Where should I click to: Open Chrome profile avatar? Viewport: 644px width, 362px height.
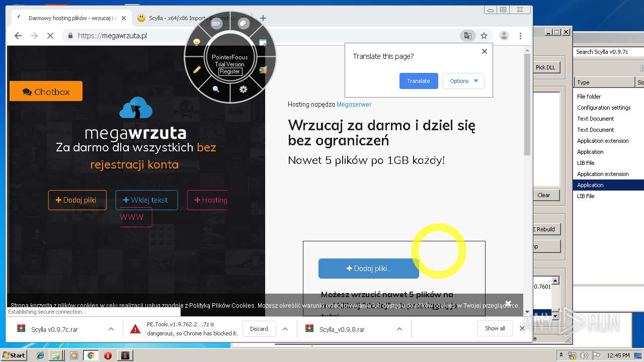tap(504, 36)
